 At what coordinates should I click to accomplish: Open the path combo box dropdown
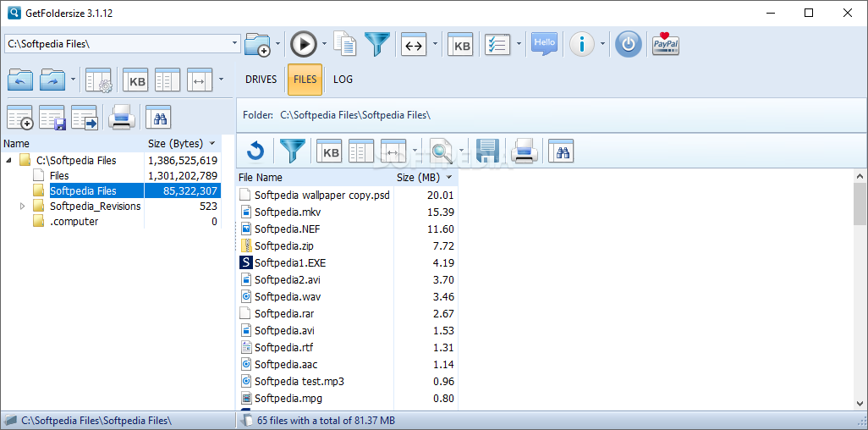point(234,43)
